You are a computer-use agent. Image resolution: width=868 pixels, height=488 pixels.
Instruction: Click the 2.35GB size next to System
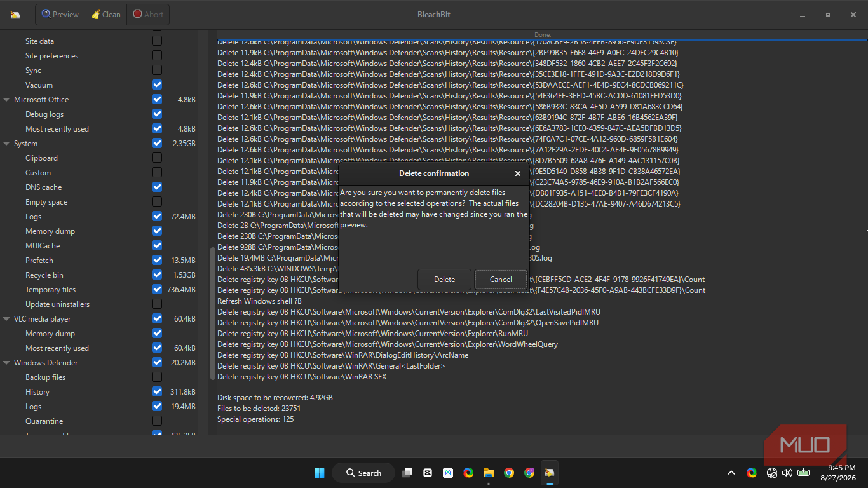pyautogui.click(x=184, y=144)
